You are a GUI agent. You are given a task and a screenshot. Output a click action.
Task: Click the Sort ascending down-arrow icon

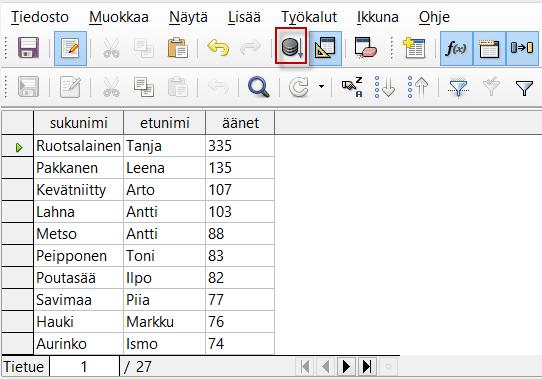[384, 87]
